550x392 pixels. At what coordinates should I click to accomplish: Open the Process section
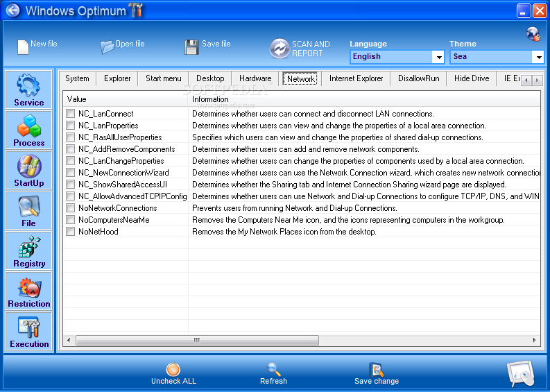[28, 130]
